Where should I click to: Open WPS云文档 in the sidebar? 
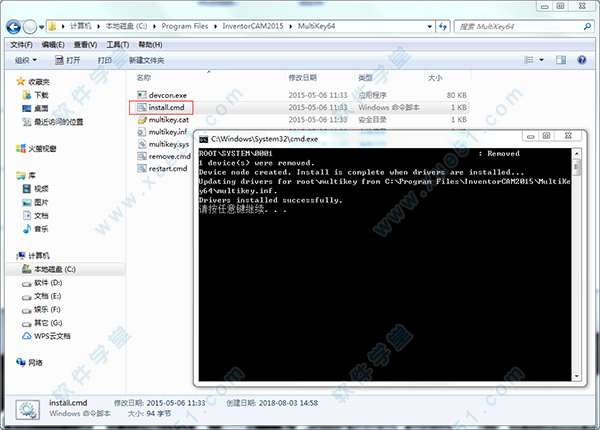click(x=54, y=336)
